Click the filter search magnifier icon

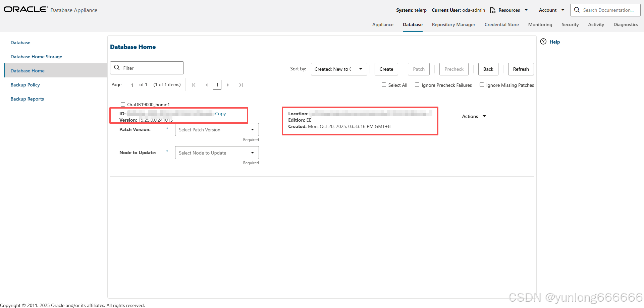[117, 68]
